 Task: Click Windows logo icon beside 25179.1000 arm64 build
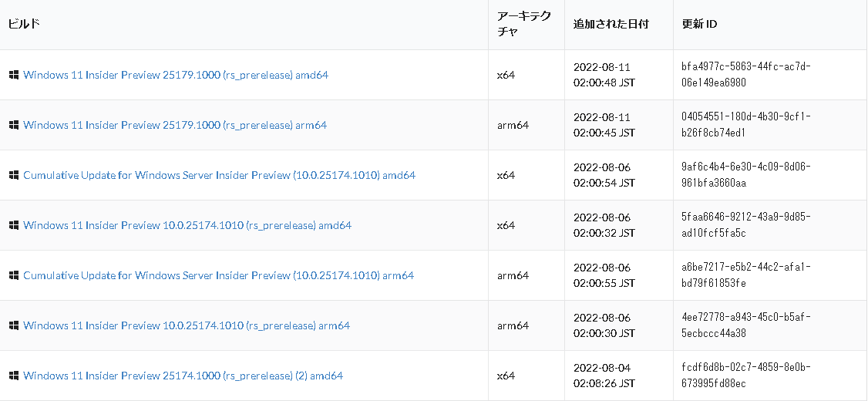tap(14, 125)
